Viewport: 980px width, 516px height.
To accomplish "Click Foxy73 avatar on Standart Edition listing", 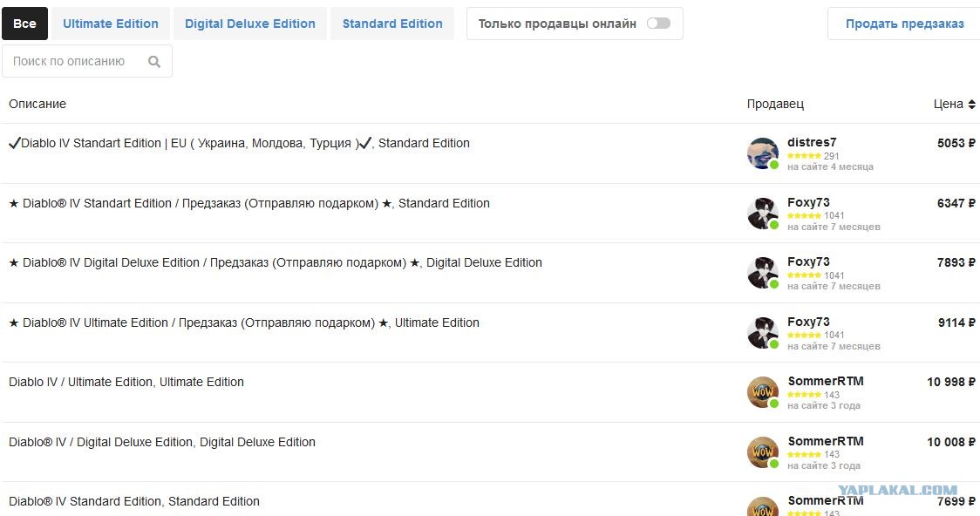I will (x=763, y=213).
